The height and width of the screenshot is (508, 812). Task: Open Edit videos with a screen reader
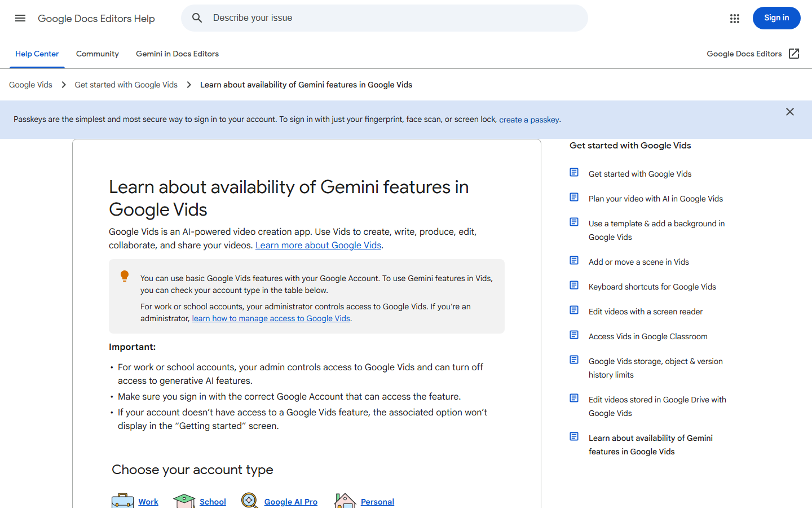coord(646,312)
